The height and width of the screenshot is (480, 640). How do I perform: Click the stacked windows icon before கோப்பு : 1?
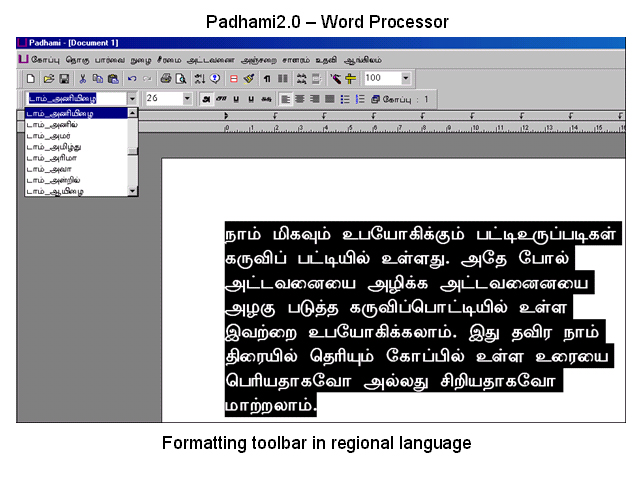(376, 99)
